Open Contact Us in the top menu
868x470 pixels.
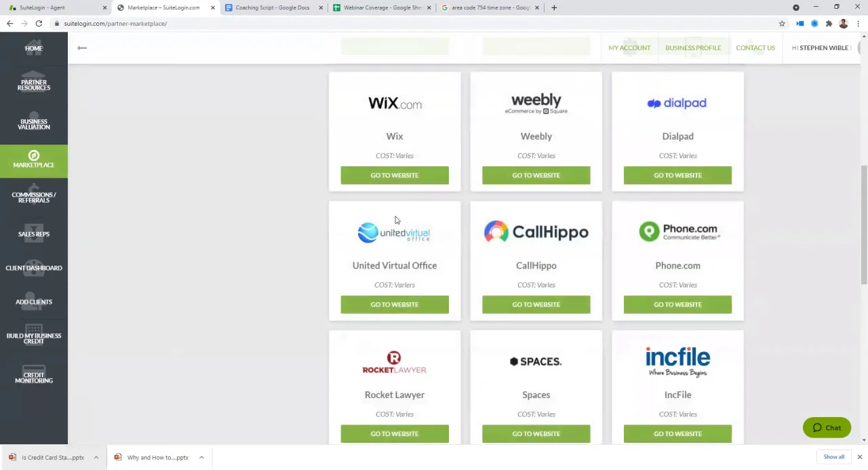coord(755,47)
